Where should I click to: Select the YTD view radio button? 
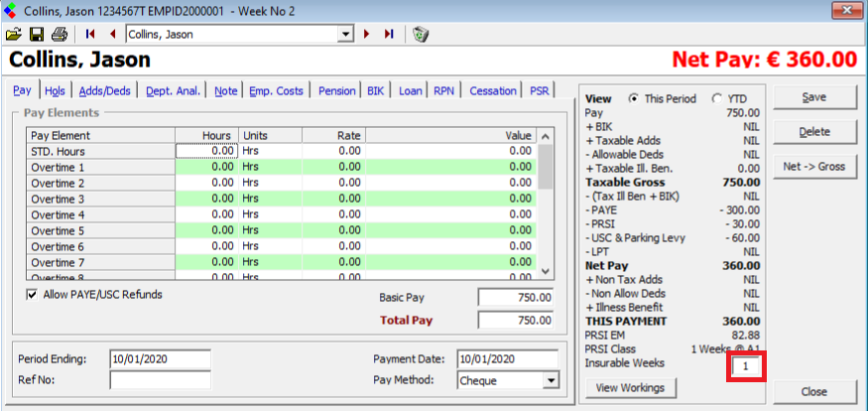(x=718, y=99)
